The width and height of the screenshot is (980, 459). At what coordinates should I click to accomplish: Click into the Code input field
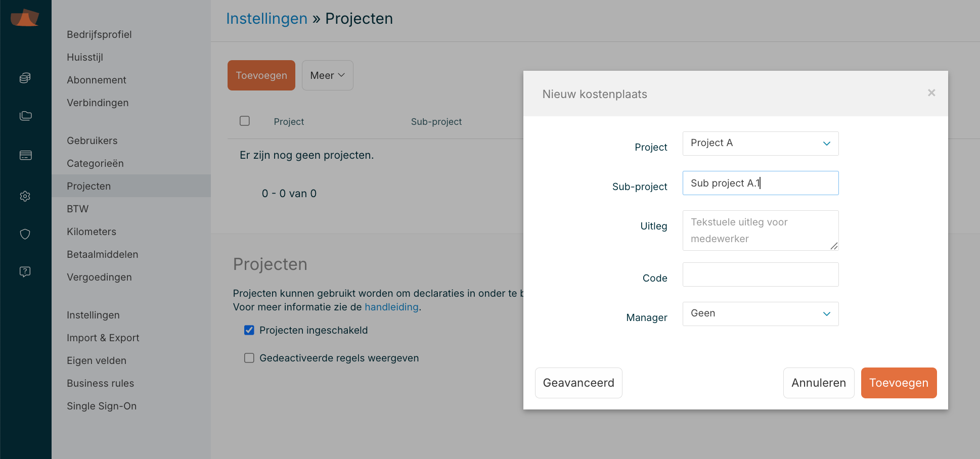(760, 274)
